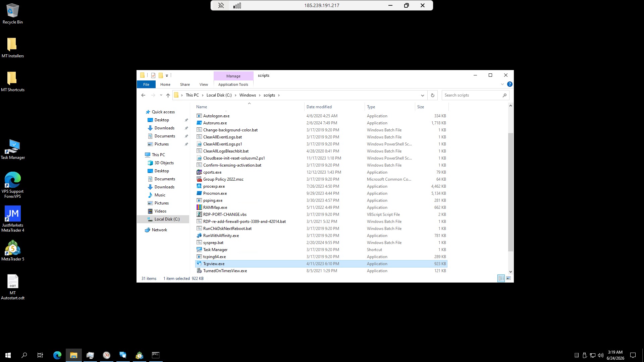This screenshot has width=644, height=362.
Task: Switch to details view button
Action: point(501,279)
